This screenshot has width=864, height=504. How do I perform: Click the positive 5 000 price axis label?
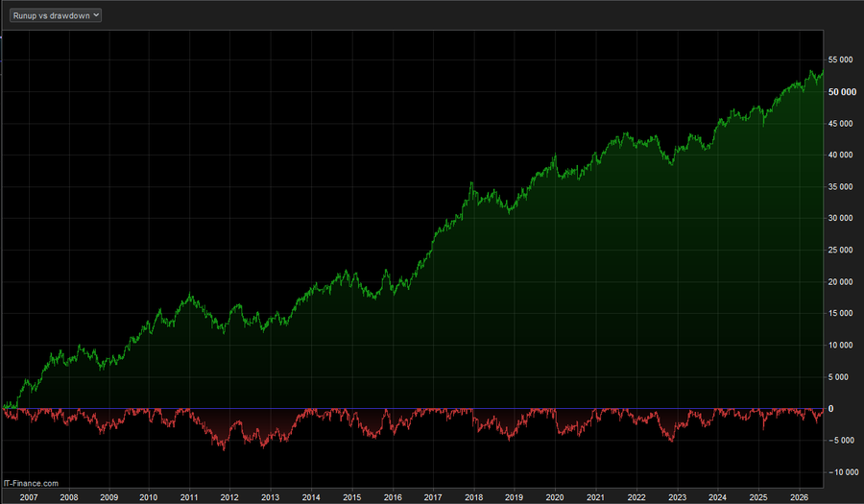(838, 377)
